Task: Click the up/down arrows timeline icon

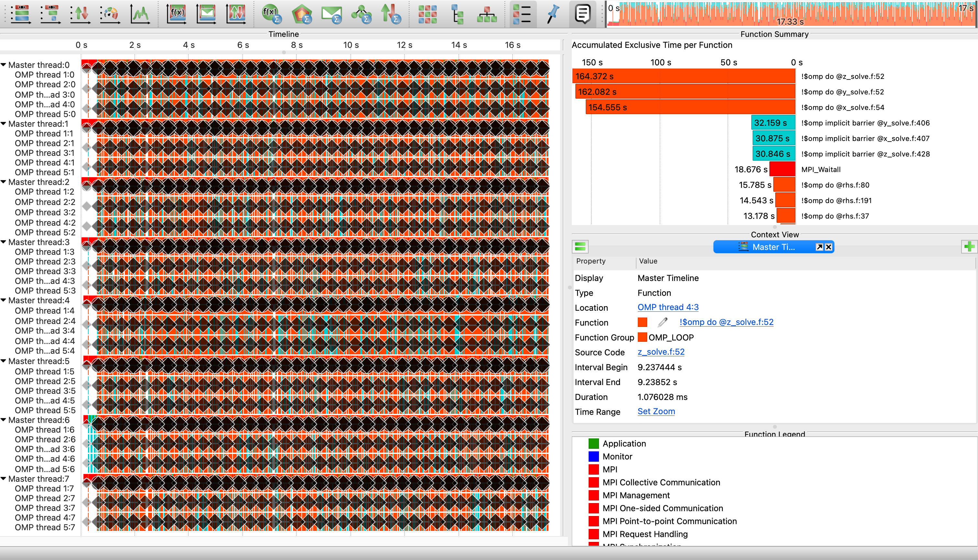Action: click(x=81, y=14)
